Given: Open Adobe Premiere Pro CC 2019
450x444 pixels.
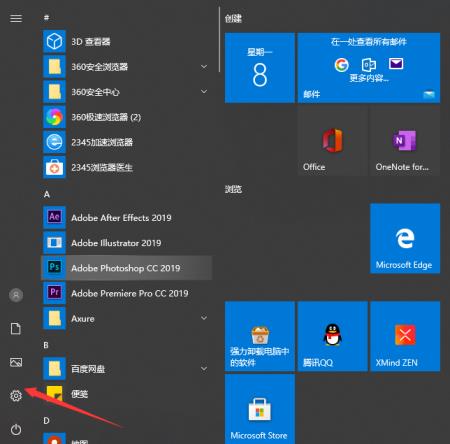Looking at the screenshot, I should coord(126,293).
